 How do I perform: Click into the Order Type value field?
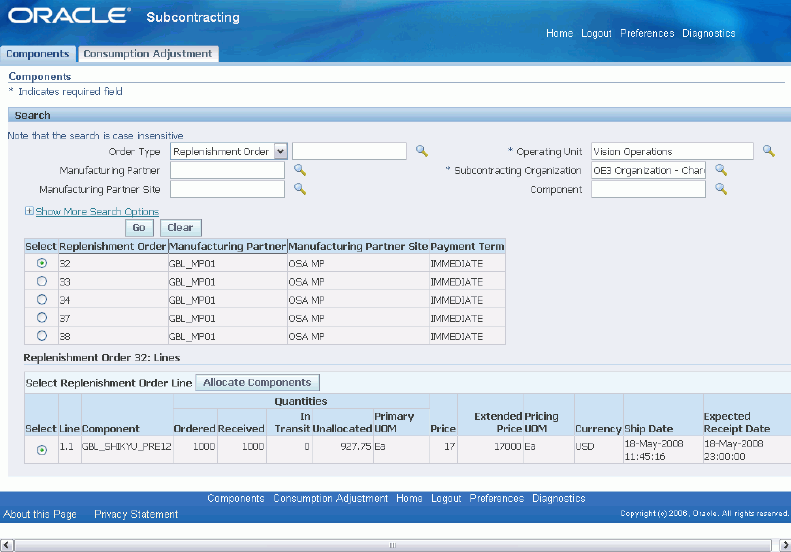point(349,151)
